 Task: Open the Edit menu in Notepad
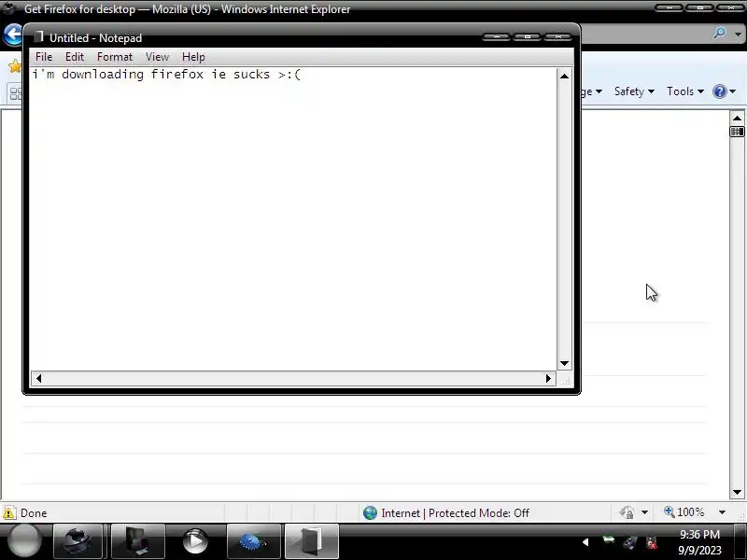coord(75,57)
